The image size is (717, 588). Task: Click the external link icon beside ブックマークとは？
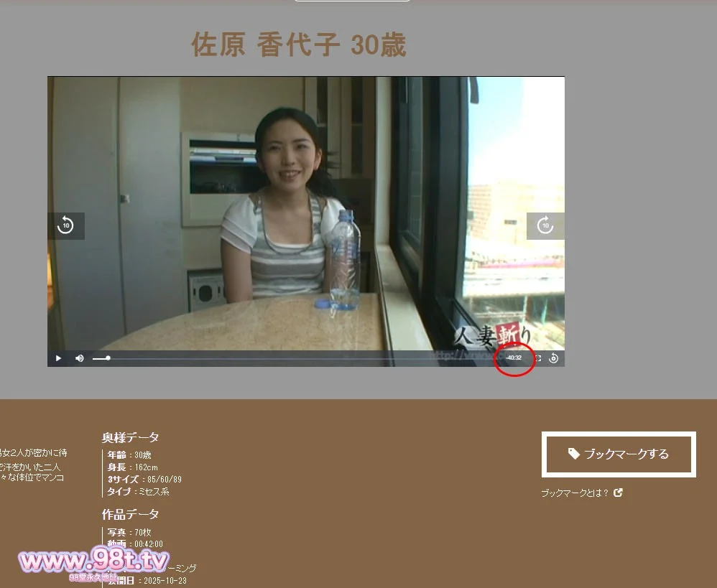click(x=619, y=493)
